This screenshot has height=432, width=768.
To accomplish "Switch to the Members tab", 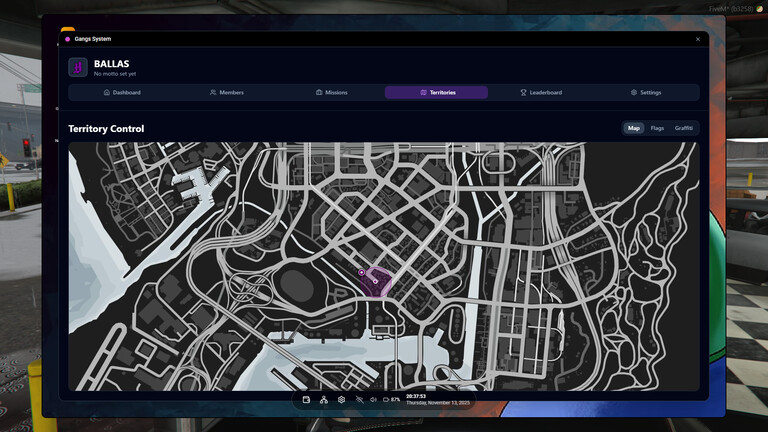I will pos(227,93).
